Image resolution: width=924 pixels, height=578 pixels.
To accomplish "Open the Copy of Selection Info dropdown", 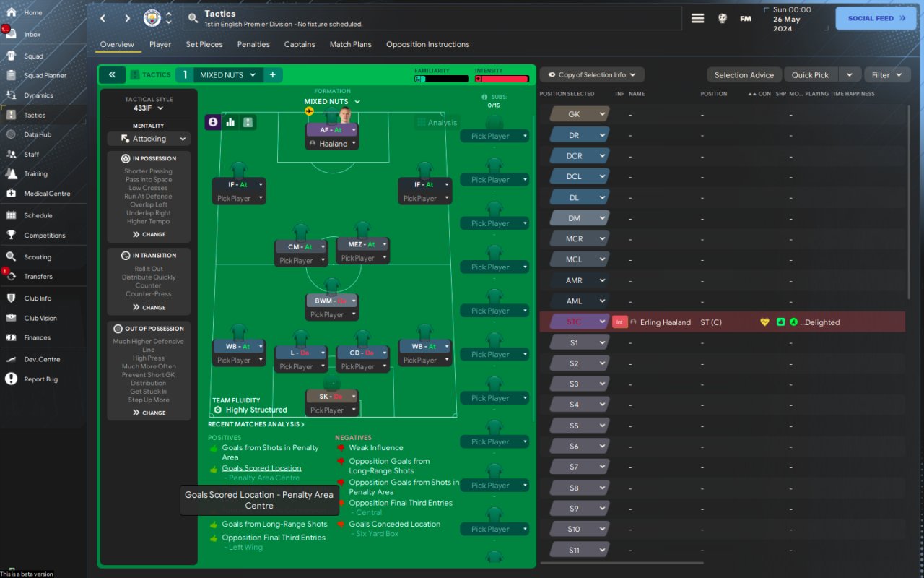I will (592, 74).
